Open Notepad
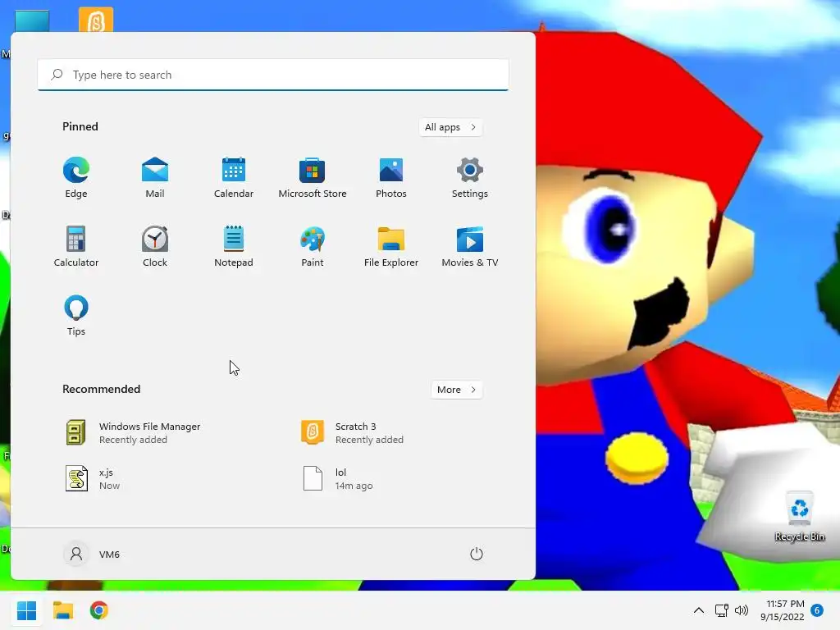840x630 pixels. [234, 247]
